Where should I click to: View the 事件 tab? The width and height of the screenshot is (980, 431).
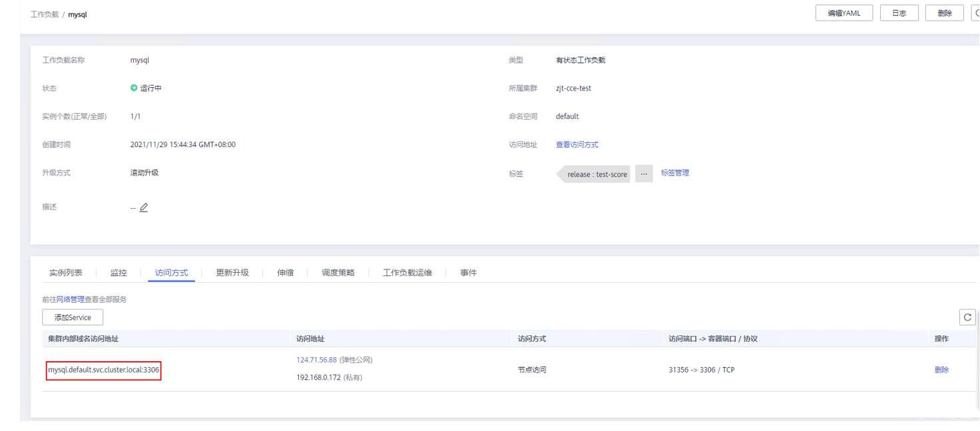coord(469,273)
